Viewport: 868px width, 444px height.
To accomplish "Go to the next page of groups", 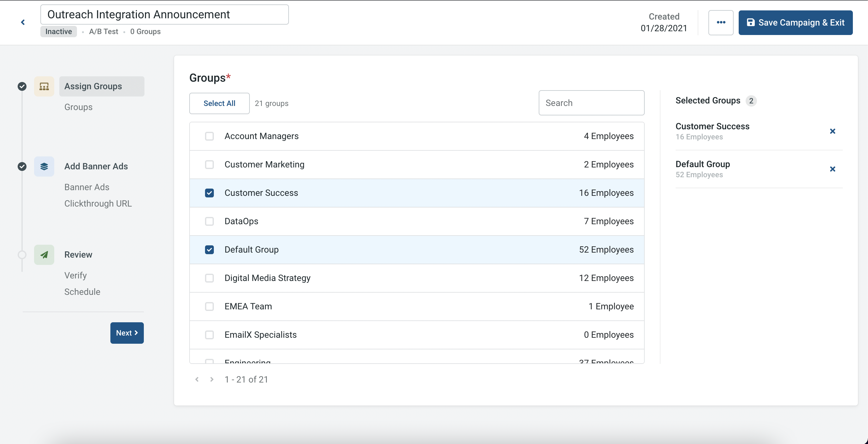I will [212, 379].
